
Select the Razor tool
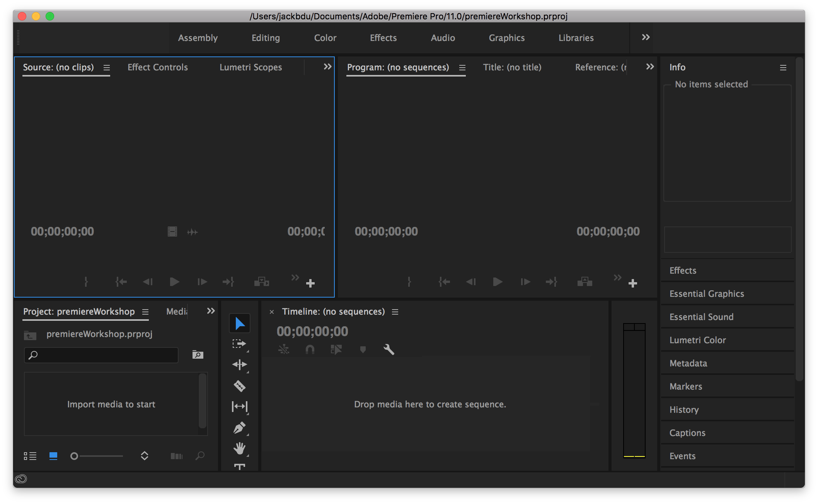coord(239,386)
